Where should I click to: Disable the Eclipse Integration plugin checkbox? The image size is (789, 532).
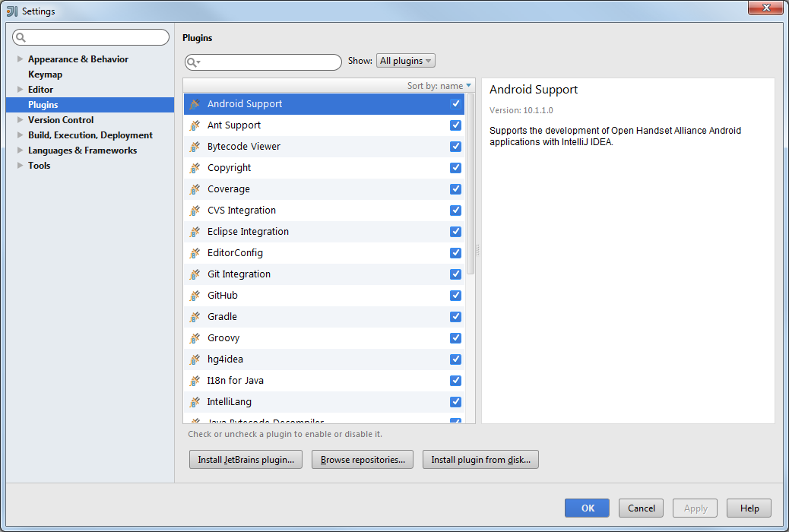pyautogui.click(x=455, y=232)
